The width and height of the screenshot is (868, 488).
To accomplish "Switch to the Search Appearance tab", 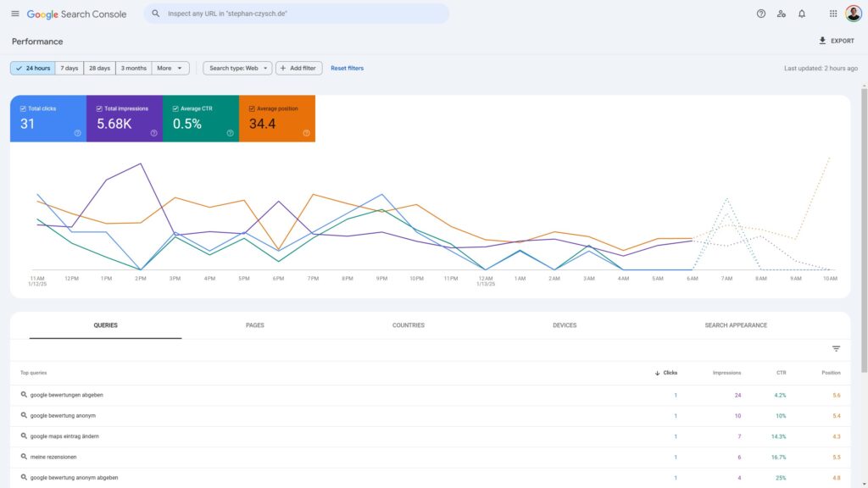I will [x=736, y=325].
